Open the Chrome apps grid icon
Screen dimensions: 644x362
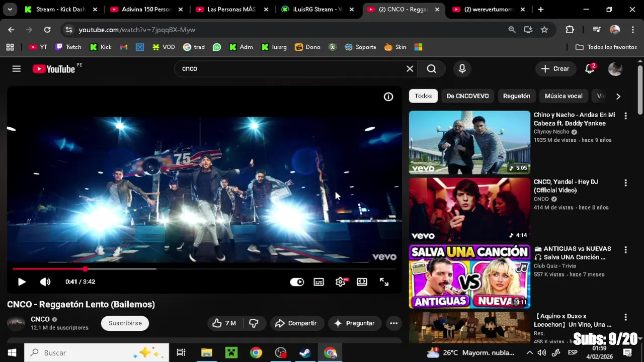pyautogui.click(x=10, y=47)
